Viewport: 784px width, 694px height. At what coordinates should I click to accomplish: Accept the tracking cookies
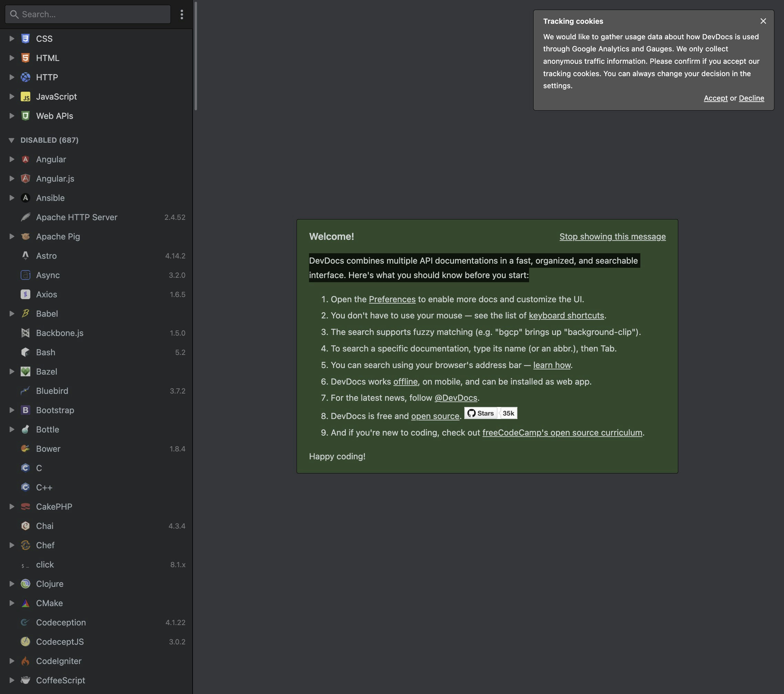click(x=715, y=98)
